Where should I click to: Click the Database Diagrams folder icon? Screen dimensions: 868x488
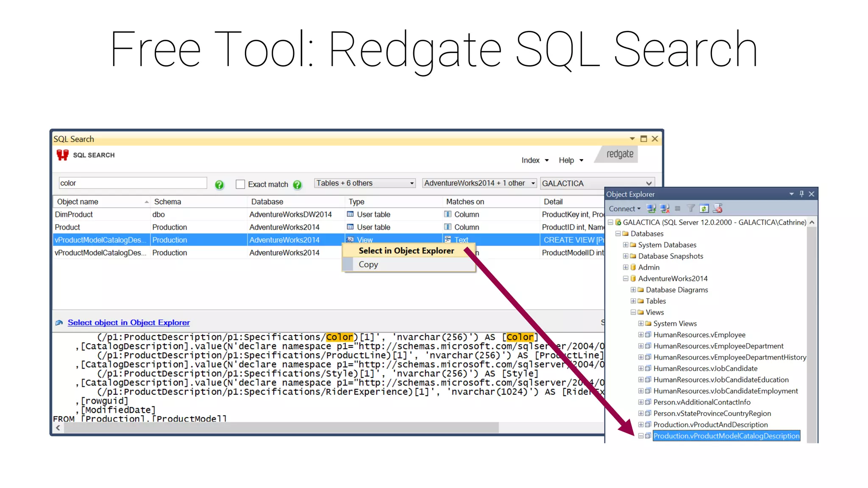tap(640, 290)
